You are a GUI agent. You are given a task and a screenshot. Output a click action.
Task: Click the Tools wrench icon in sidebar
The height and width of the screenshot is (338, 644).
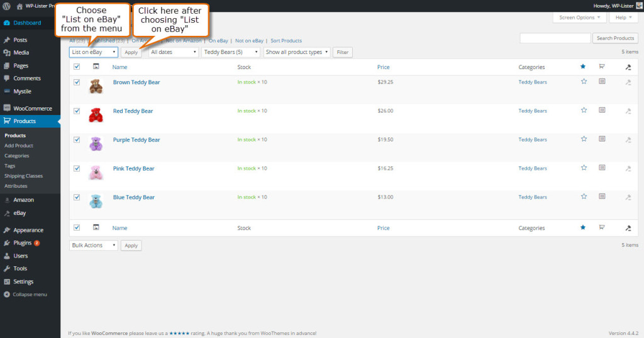[7, 269]
